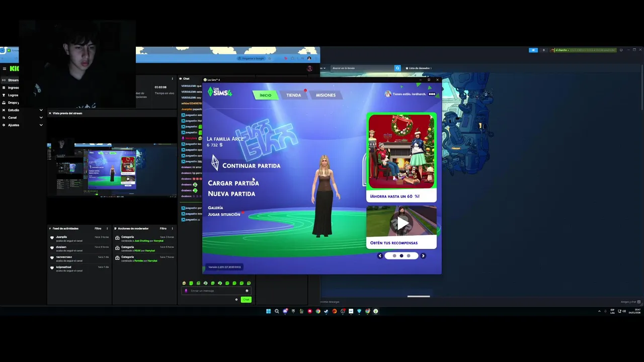Click the Sims version number label
The image size is (644, 362).
[x=224, y=267]
